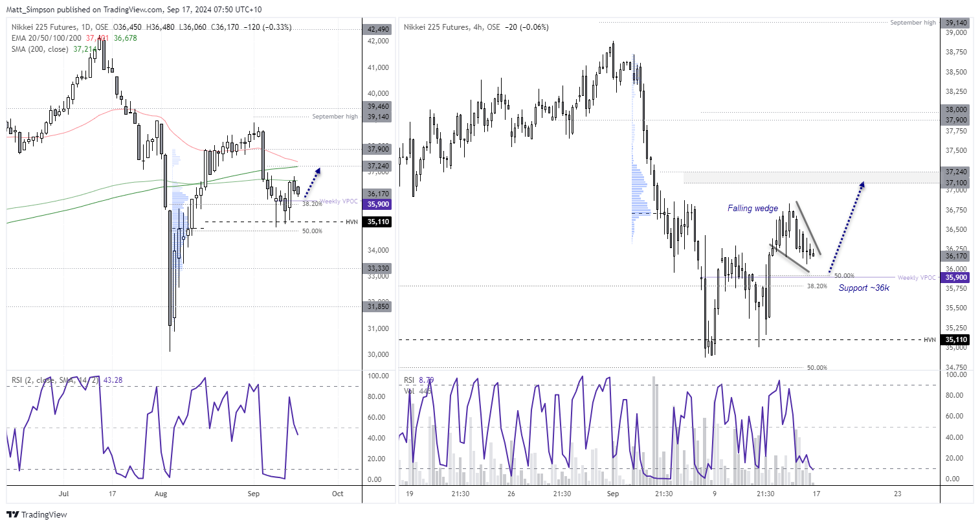
Task: Click the Vol 445 legend in 4h chart
Action: [418, 391]
